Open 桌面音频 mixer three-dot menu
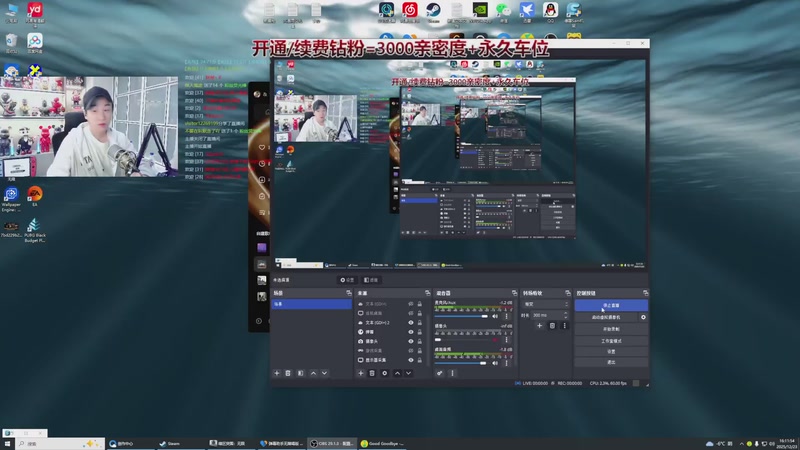 pos(506,363)
